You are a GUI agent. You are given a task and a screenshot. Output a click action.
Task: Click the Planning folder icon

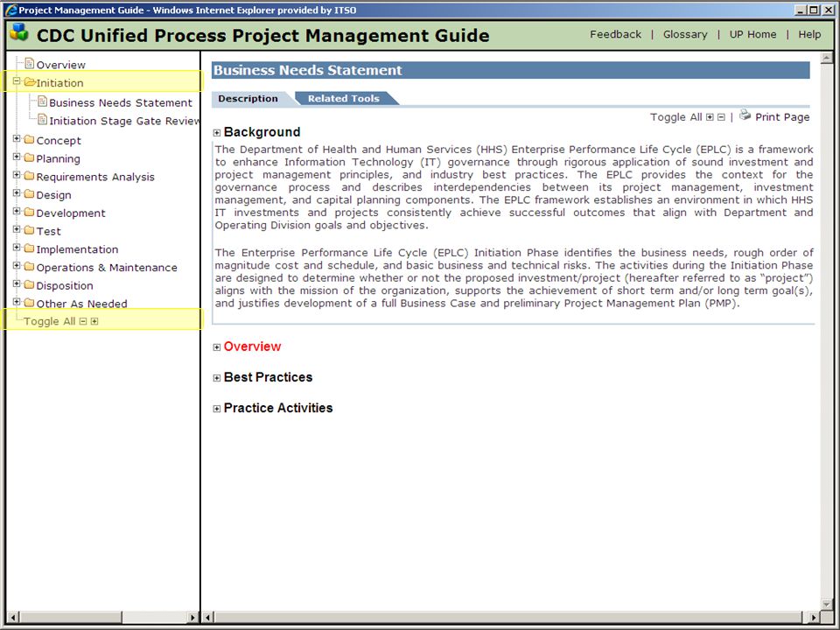[30, 157]
